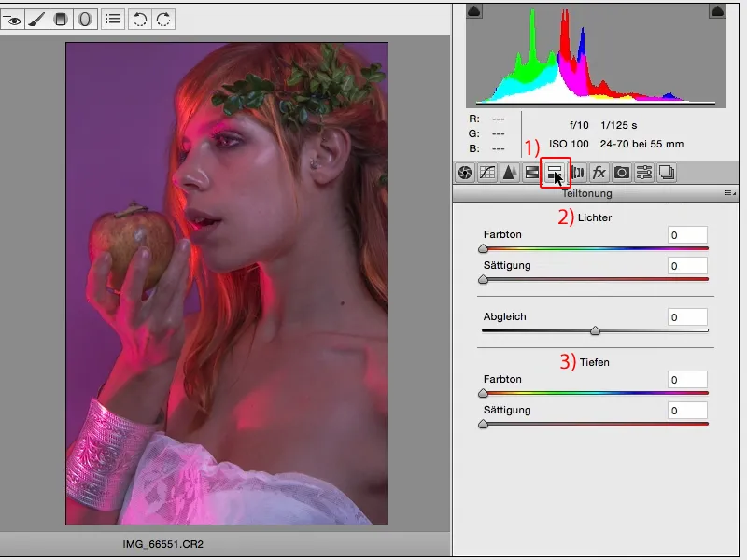This screenshot has height=560, width=747.
Task: Select the Graduated Filter tool
Action: (x=61, y=19)
